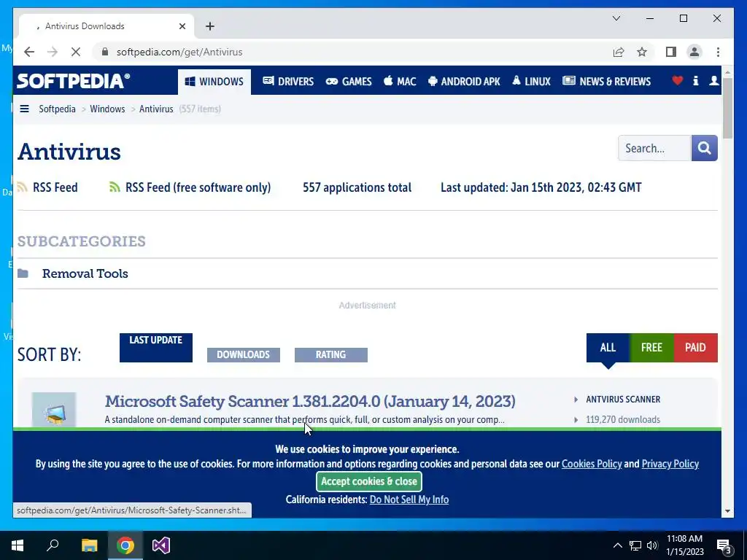The width and height of the screenshot is (747, 560).
Task: Show All applications filter
Action: tap(608, 348)
